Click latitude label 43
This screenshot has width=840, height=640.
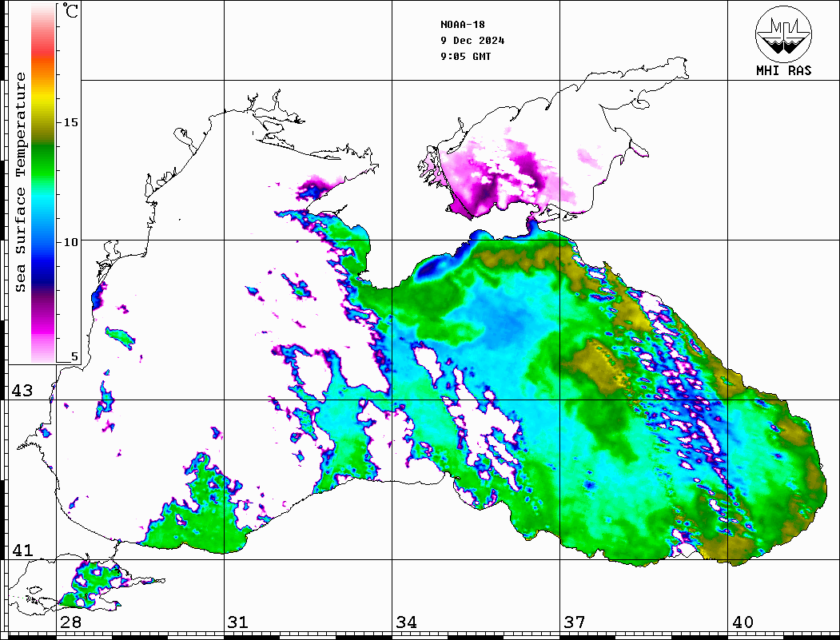pos(22,391)
